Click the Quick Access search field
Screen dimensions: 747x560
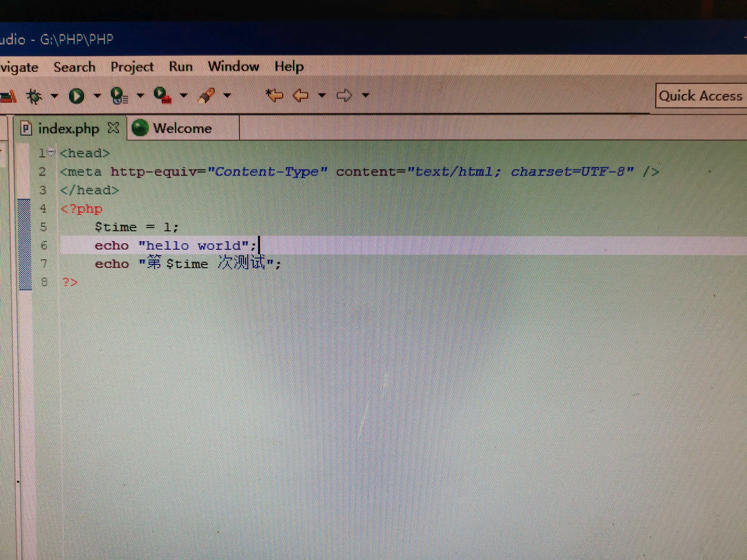pos(701,96)
